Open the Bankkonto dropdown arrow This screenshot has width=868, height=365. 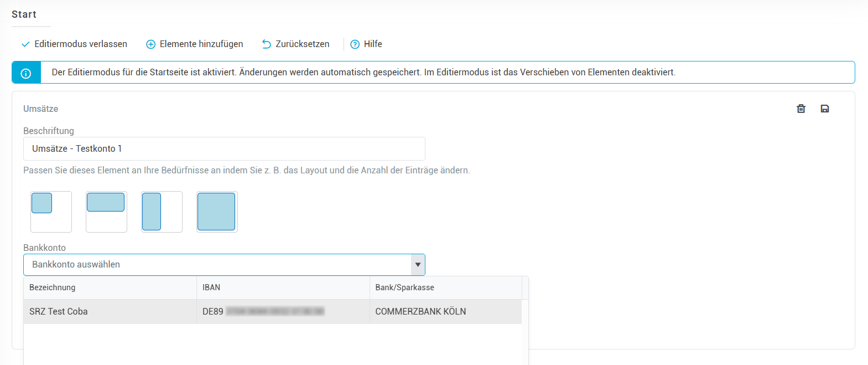[x=418, y=265]
